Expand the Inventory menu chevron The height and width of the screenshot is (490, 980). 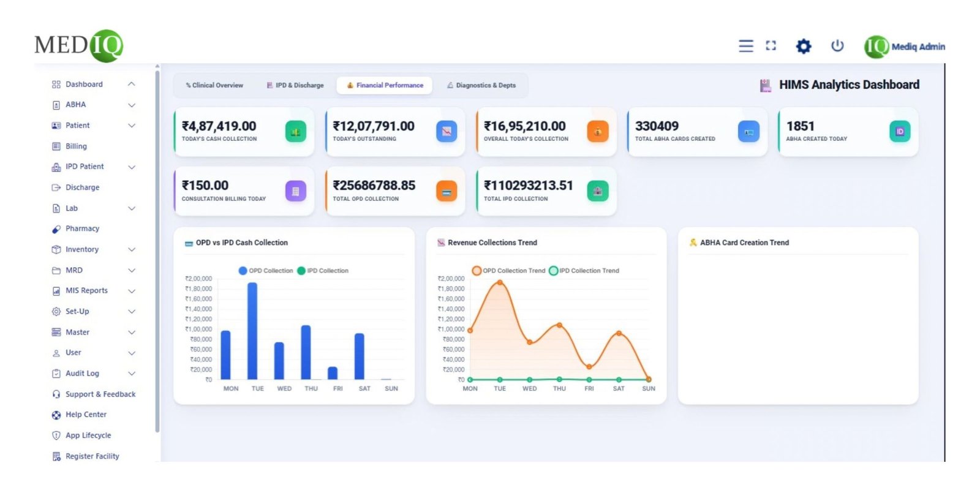[131, 249]
